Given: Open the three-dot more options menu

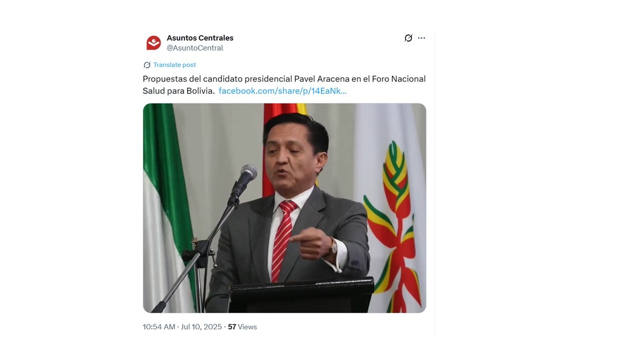Looking at the screenshot, I should pos(422,38).
